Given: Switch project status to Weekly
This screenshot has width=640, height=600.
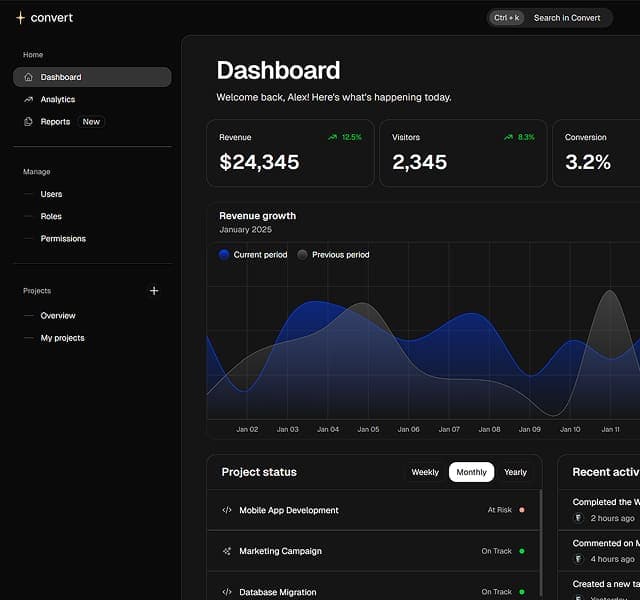Looking at the screenshot, I should coord(425,472).
